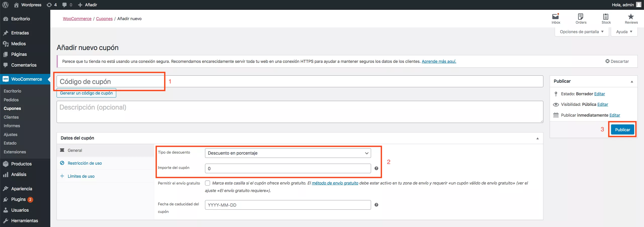This screenshot has width=644, height=227.
Task: Go to Estado under WooCommerce
Action: pos(10,143)
